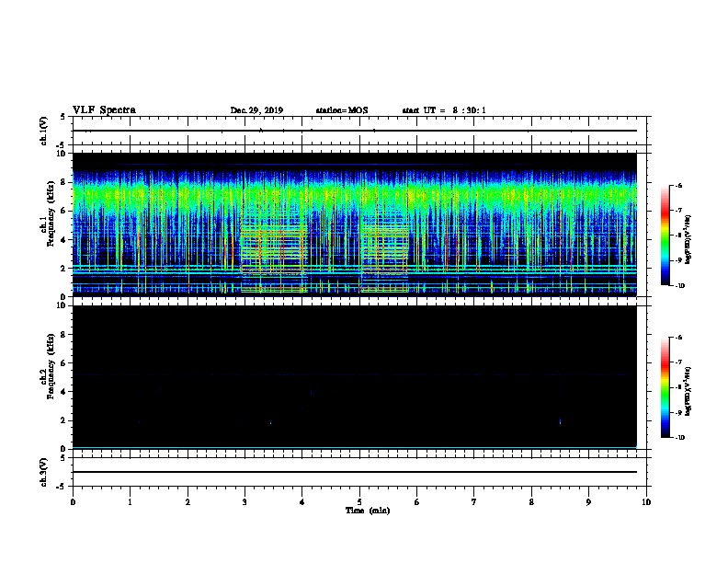Click time axis tick label "7"

(x=474, y=502)
